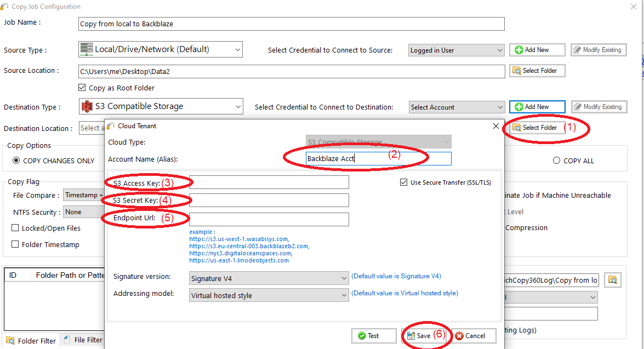Expand the Addressing model dropdown
The width and height of the screenshot is (644, 349).
click(x=269, y=295)
